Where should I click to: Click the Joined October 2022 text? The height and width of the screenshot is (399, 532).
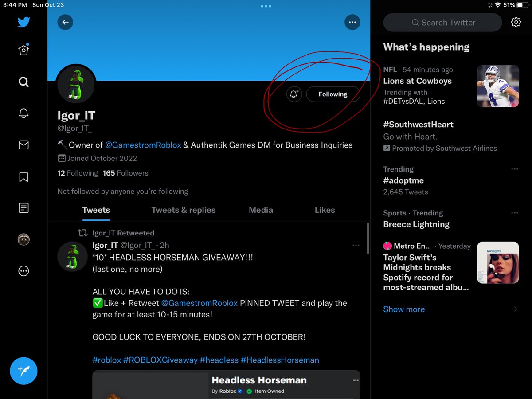[x=102, y=158]
